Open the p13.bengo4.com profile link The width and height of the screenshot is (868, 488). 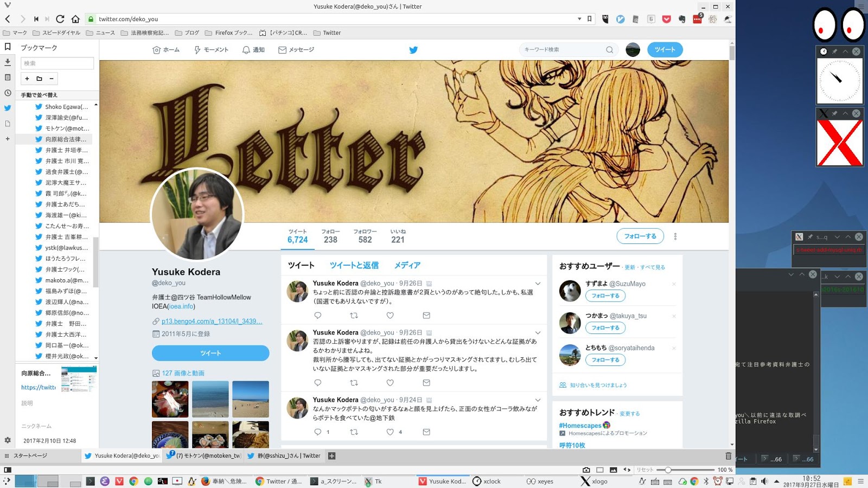212,322
